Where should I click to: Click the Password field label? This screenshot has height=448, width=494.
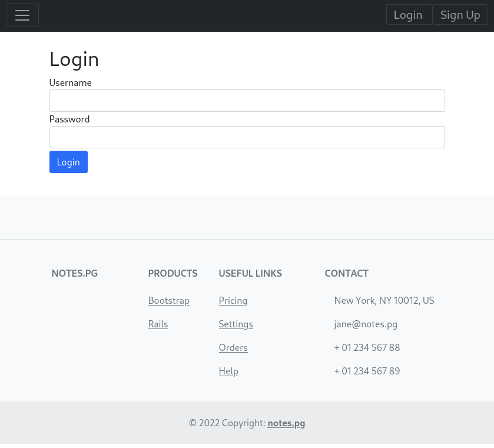click(69, 120)
